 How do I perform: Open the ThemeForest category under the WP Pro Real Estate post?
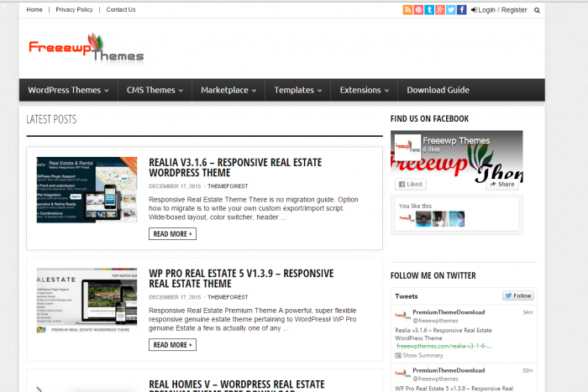click(228, 297)
